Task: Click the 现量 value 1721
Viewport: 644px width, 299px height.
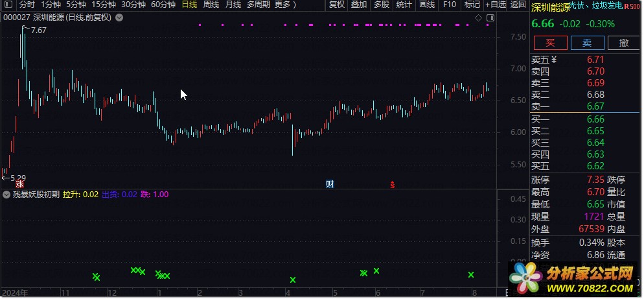Action: point(594,217)
